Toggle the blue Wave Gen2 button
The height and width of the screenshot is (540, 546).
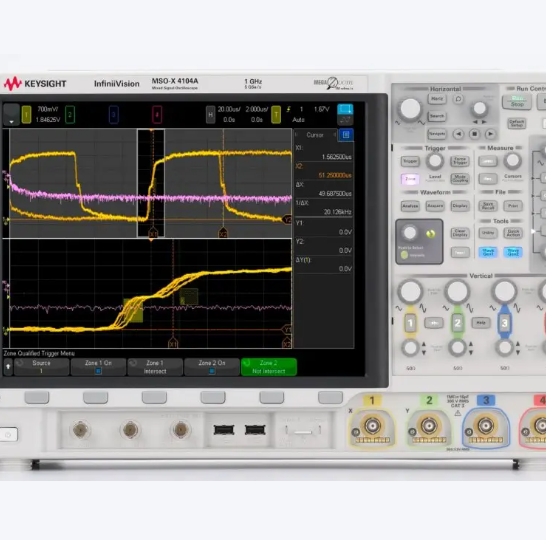[x=513, y=252]
